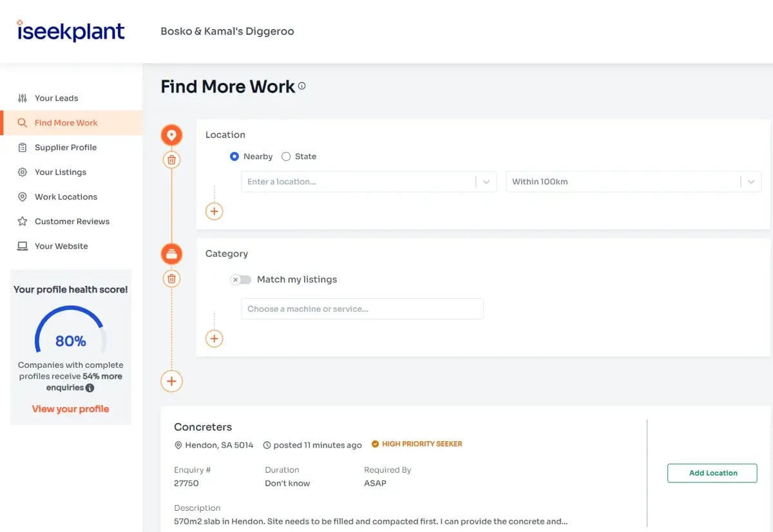The height and width of the screenshot is (532, 773).
Task: Click the Bosko & Kamal's Diggeroo company name
Action: pyautogui.click(x=227, y=31)
